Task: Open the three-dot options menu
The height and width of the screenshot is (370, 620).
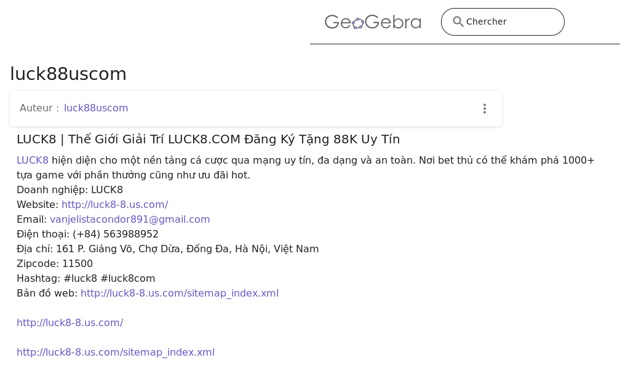Action: coord(484,108)
